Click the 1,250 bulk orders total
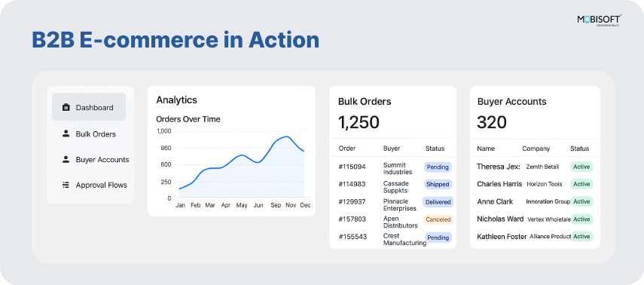The image size is (644, 285). tap(359, 122)
